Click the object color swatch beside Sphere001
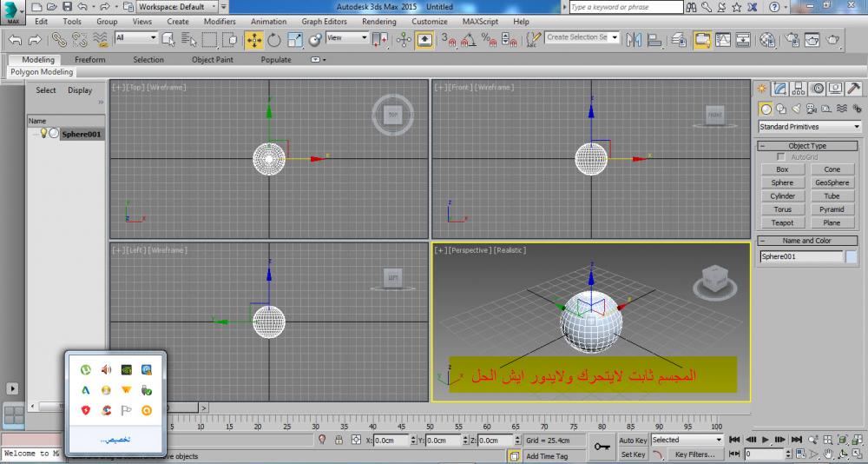 (852, 257)
